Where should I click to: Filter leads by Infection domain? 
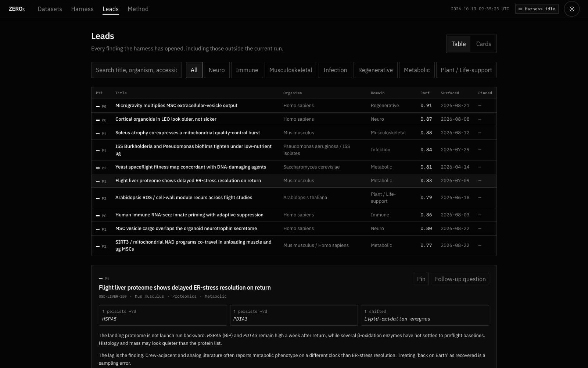(335, 70)
